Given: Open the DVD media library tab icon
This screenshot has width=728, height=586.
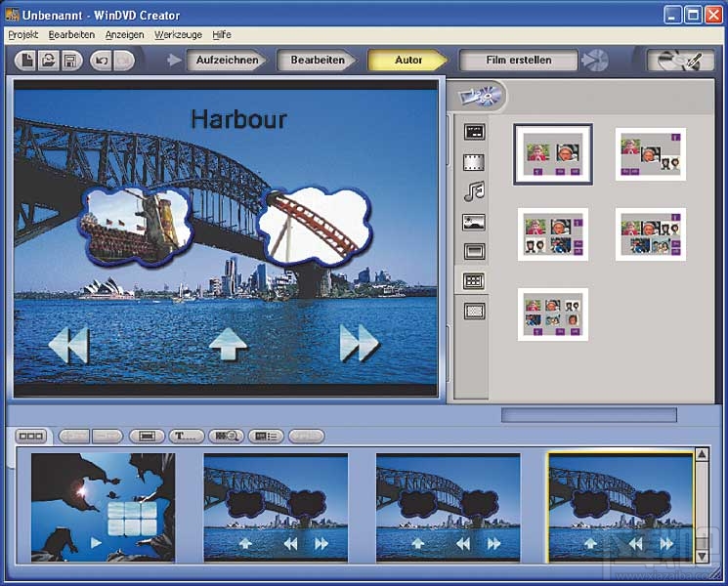Looking at the screenshot, I should point(481,96).
